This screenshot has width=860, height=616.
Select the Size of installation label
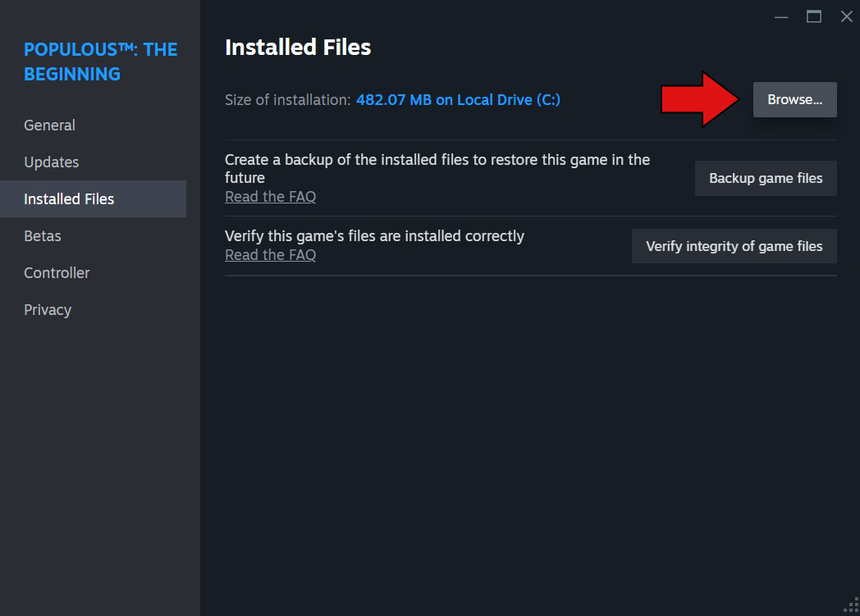285,99
